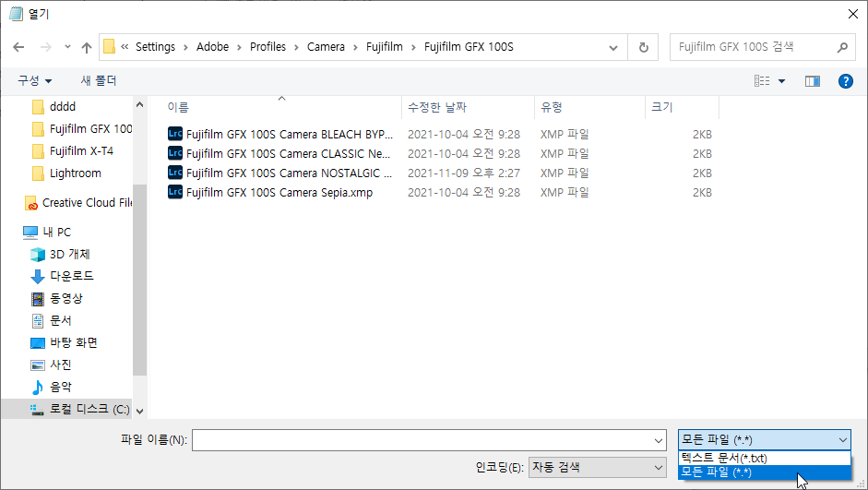Screen dimensions: 868x490
Task: Go back with the left arrow button
Action: pos(18,47)
